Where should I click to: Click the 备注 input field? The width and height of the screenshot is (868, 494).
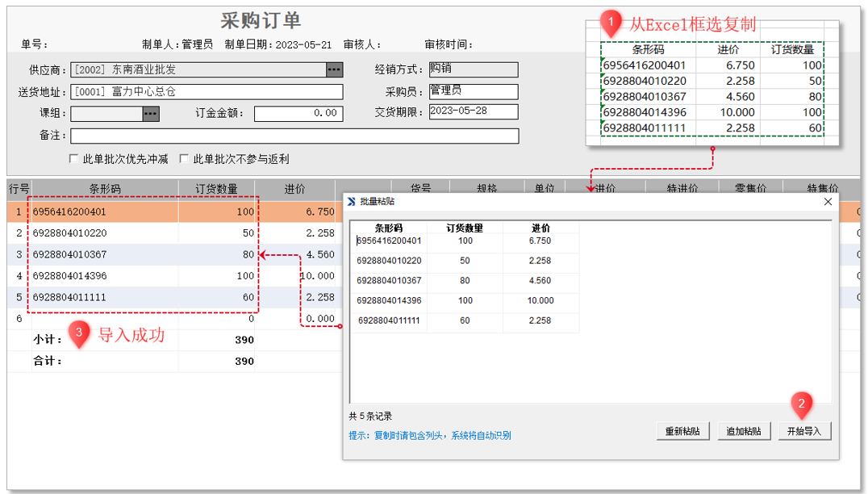(294, 136)
